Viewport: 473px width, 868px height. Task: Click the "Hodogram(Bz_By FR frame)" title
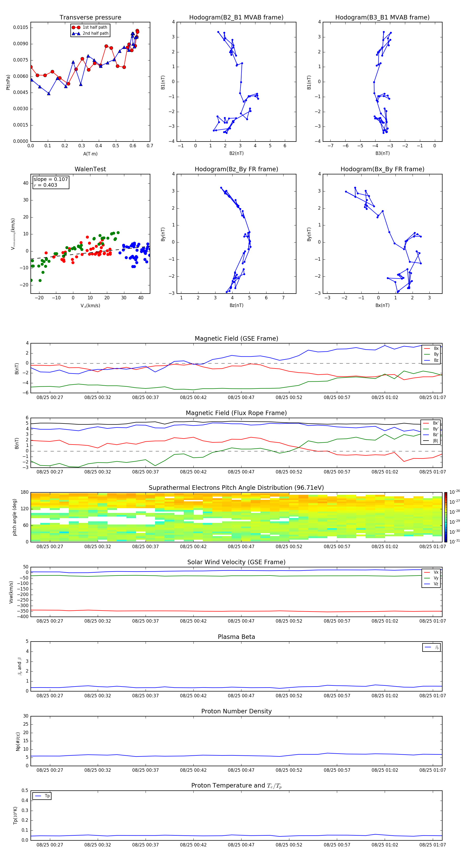tap(236, 169)
